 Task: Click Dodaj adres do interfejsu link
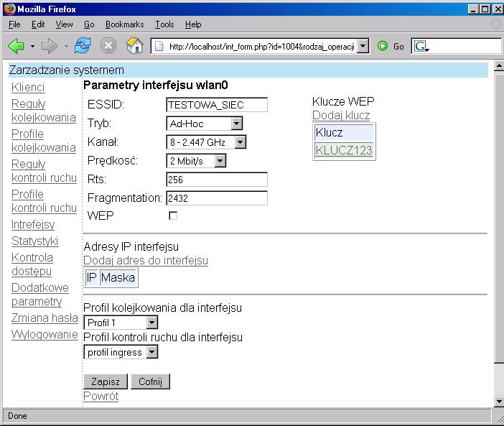tap(146, 261)
